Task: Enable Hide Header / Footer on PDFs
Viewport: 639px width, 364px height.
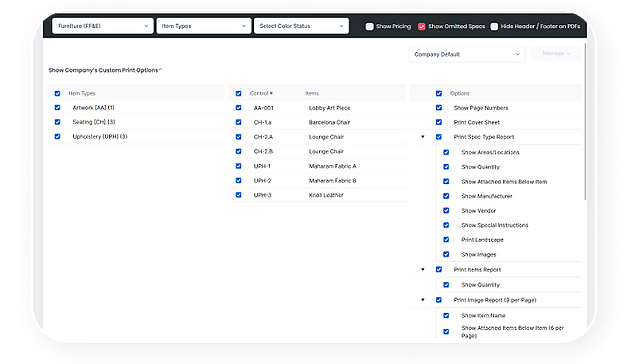Action: [494, 26]
